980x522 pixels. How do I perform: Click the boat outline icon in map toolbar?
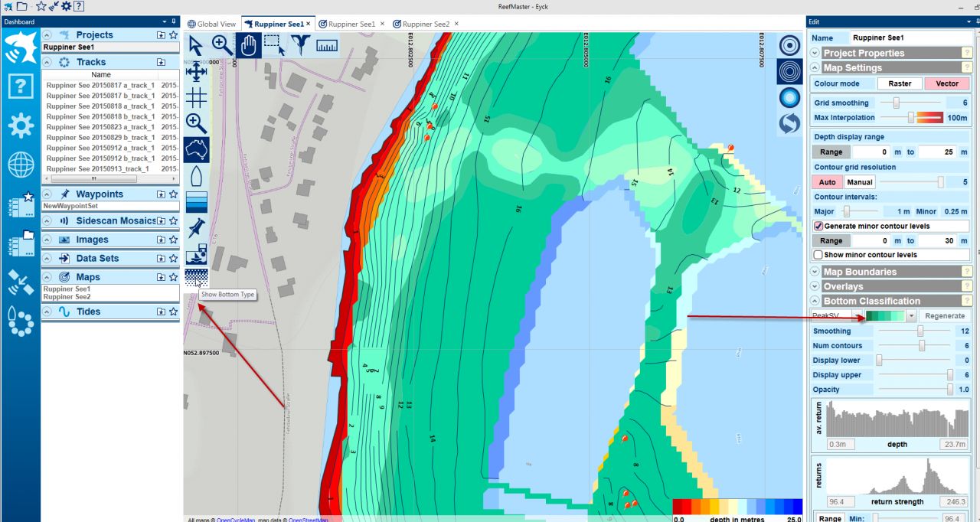click(196, 176)
